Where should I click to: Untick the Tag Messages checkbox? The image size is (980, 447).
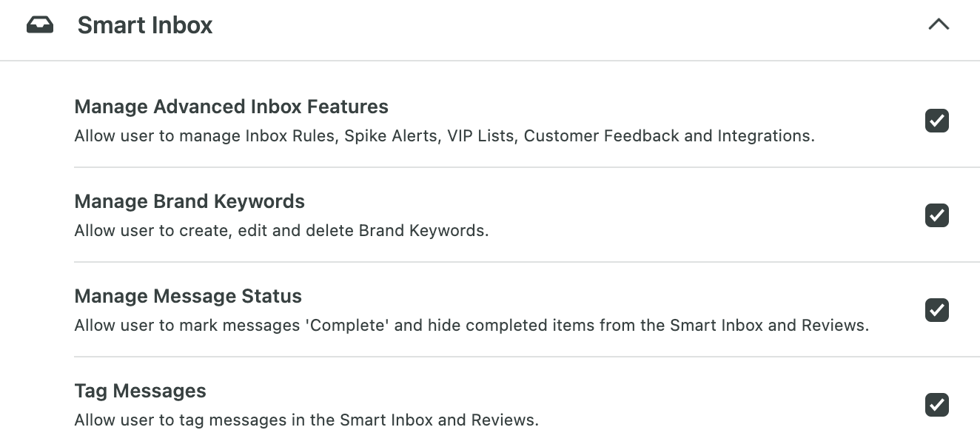(937, 405)
